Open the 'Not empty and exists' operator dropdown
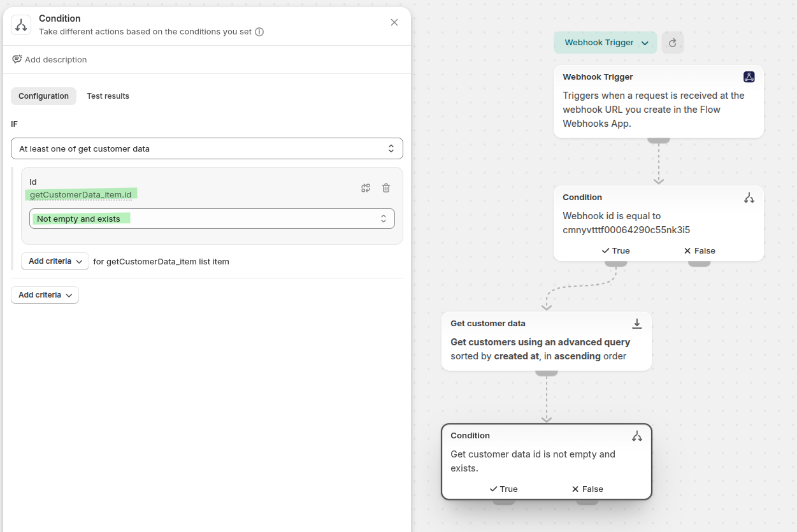 tap(212, 219)
